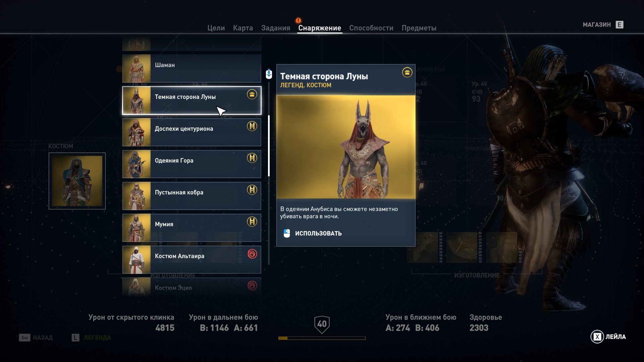644x362 pixels.
Task: Switch to the Способности tab
Action: point(371,28)
